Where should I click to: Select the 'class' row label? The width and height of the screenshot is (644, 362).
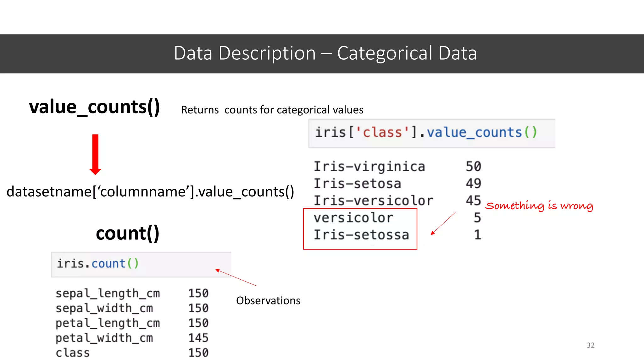pyautogui.click(x=73, y=353)
